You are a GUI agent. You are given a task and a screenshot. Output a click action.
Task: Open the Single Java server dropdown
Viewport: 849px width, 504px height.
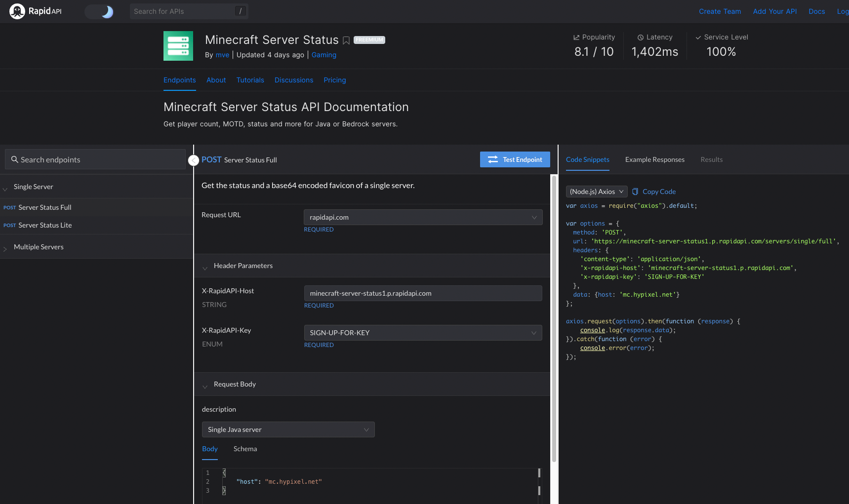click(288, 429)
